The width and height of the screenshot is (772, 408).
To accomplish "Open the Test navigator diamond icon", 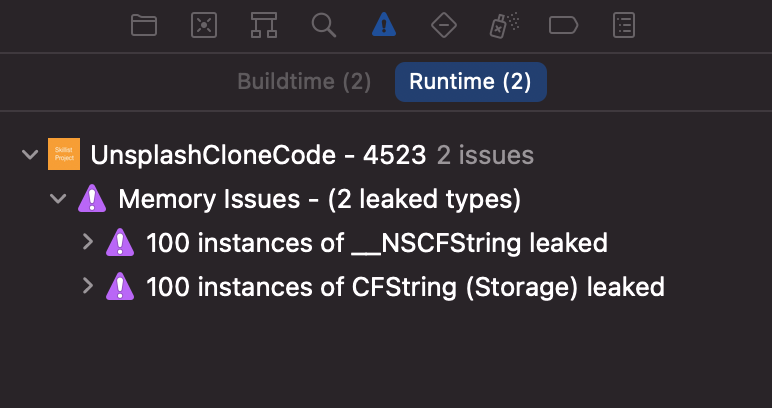I will (x=444, y=25).
